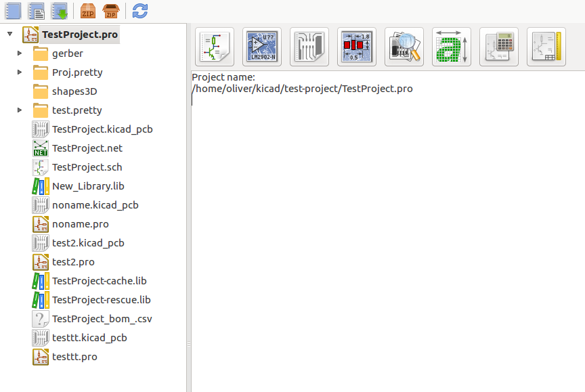Image resolution: width=585 pixels, height=392 pixels.
Task: Click the project icon beside noname.pro
Action: [41, 224]
